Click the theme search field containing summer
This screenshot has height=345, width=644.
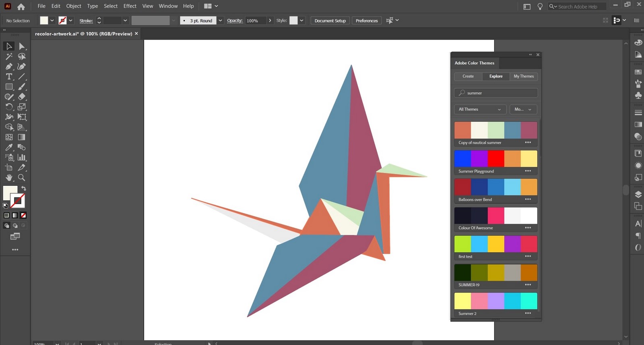tap(496, 93)
